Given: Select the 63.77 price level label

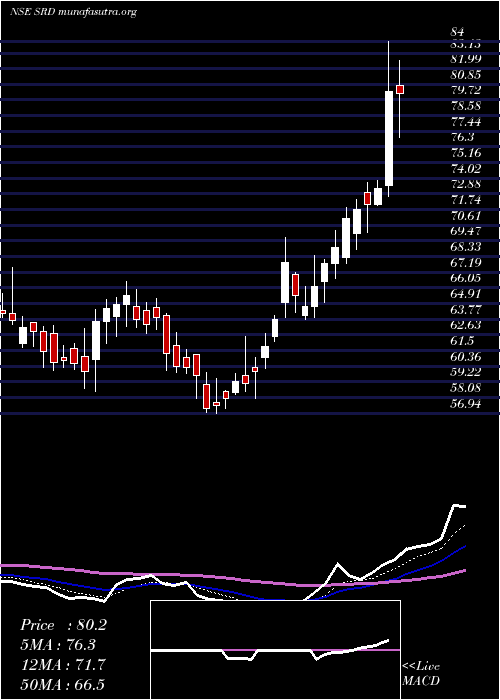Looking at the screenshot, I should click(466, 309).
